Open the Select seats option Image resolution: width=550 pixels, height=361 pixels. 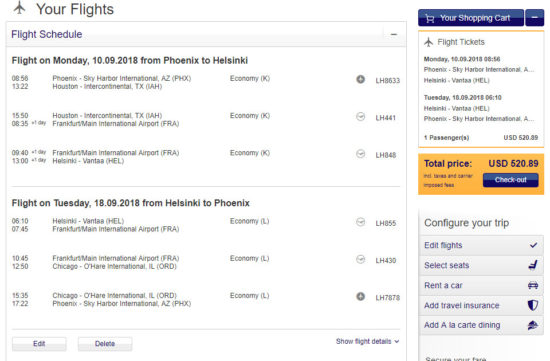[481, 265]
